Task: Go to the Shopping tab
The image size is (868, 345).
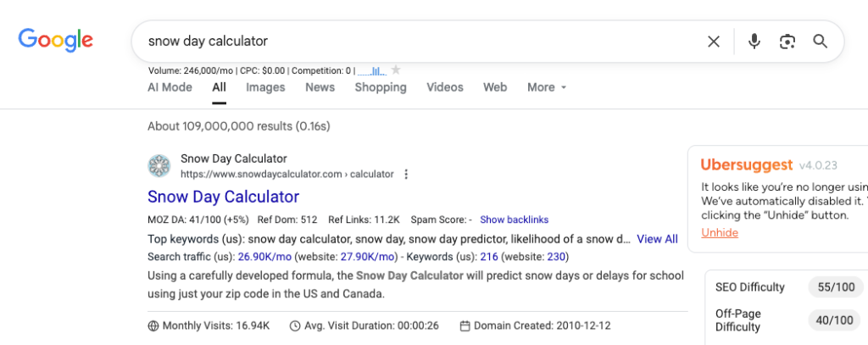Action: click(x=381, y=87)
